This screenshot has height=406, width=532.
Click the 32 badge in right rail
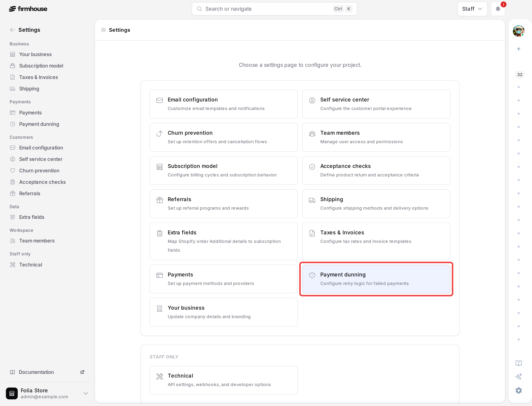[520, 75]
